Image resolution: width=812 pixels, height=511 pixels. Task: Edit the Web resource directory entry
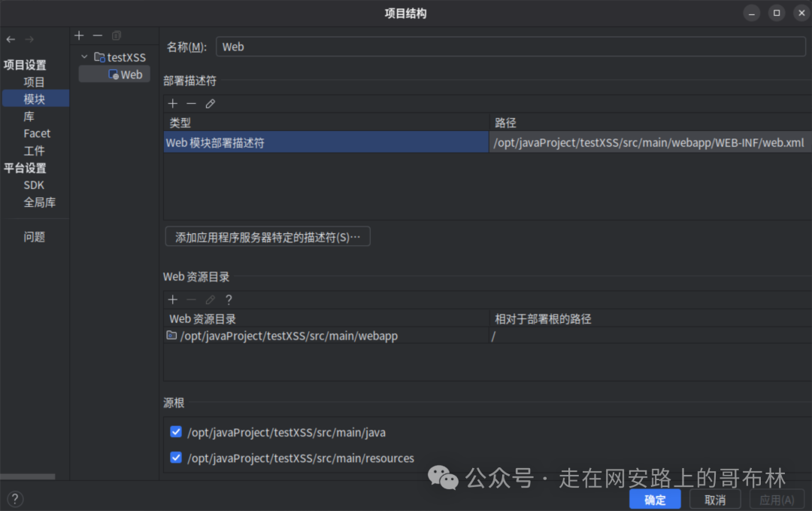(x=211, y=300)
